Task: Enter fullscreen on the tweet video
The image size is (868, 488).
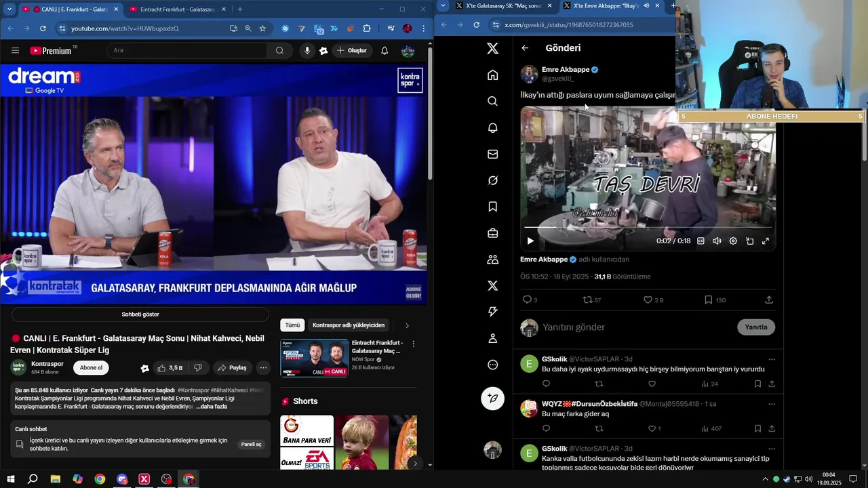Action: 766,241
